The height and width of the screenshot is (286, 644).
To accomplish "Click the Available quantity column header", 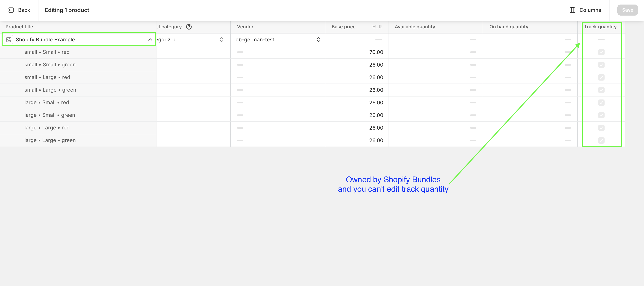I will [x=415, y=27].
